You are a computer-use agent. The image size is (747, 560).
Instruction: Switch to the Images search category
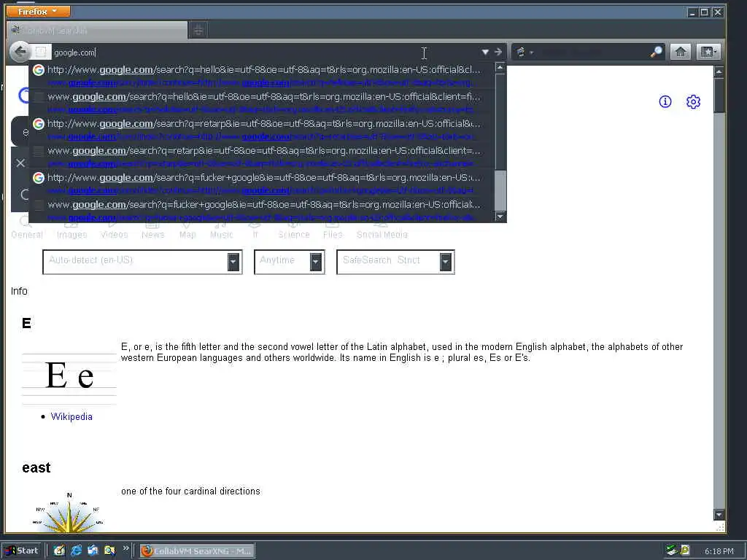71,230
